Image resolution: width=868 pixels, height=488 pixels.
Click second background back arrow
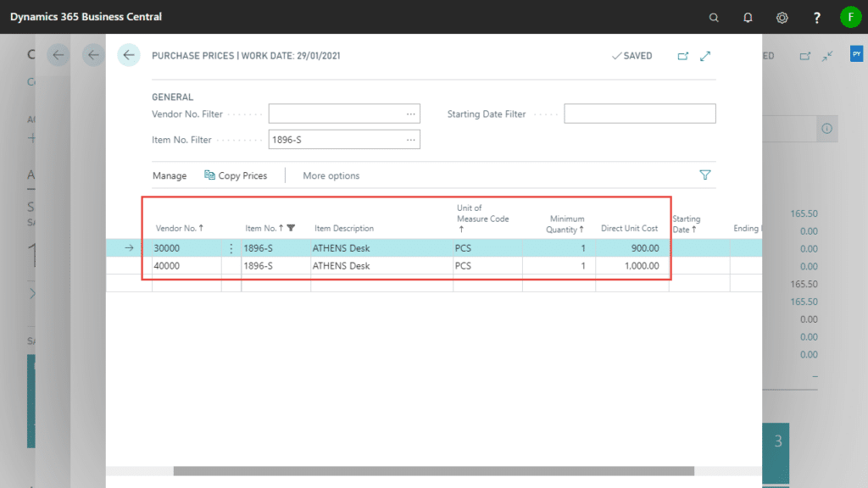tap(93, 55)
